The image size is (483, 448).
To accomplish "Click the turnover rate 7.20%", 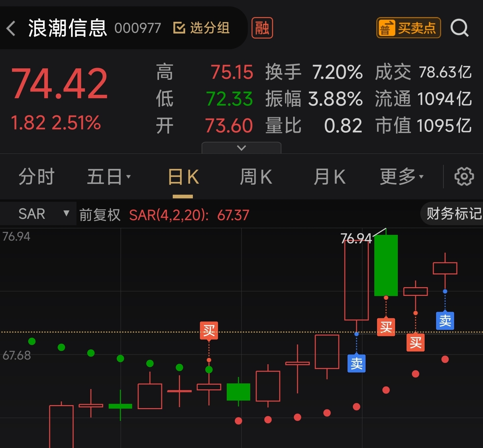I will point(337,72).
